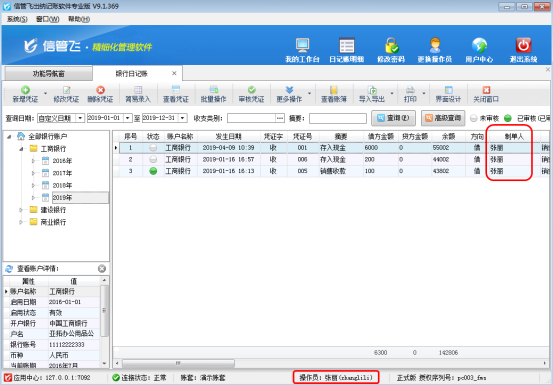Switch to the 功能导航窗 tab
The image size is (553, 385).
pos(48,74)
